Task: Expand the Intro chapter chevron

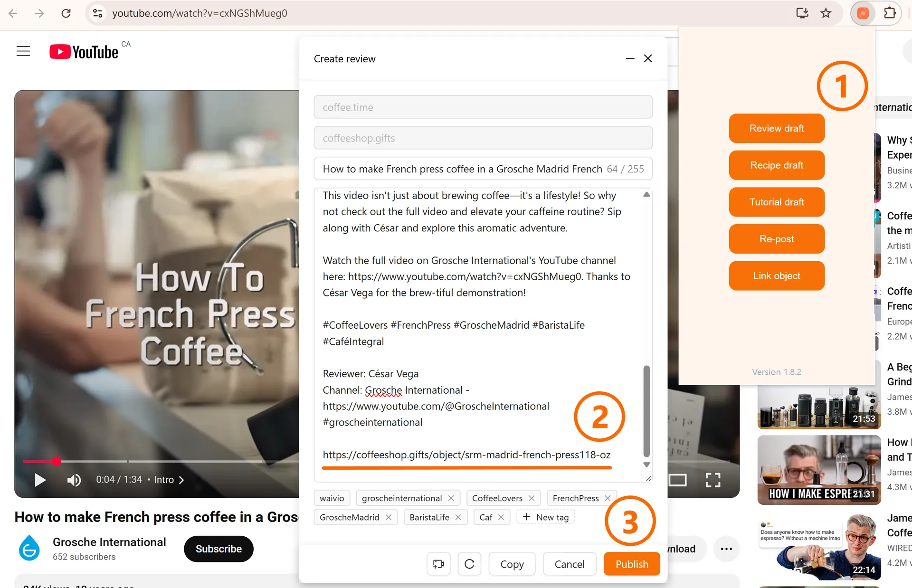Action: pos(181,480)
